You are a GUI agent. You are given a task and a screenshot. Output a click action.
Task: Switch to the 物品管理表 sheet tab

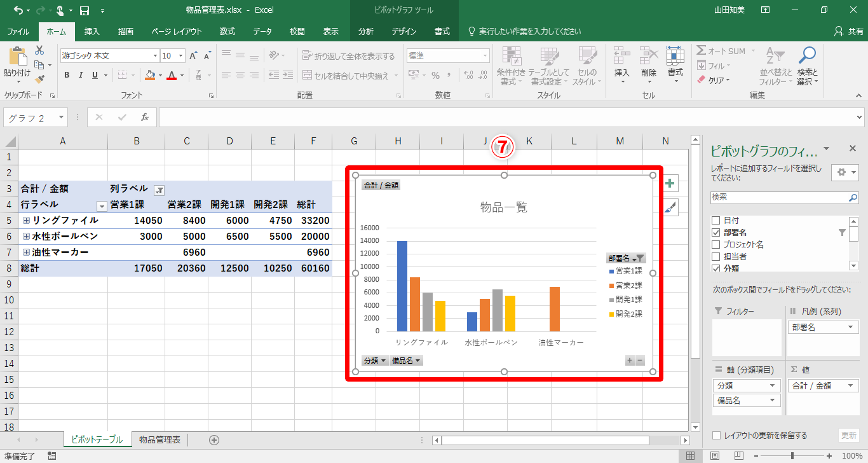coord(159,439)
